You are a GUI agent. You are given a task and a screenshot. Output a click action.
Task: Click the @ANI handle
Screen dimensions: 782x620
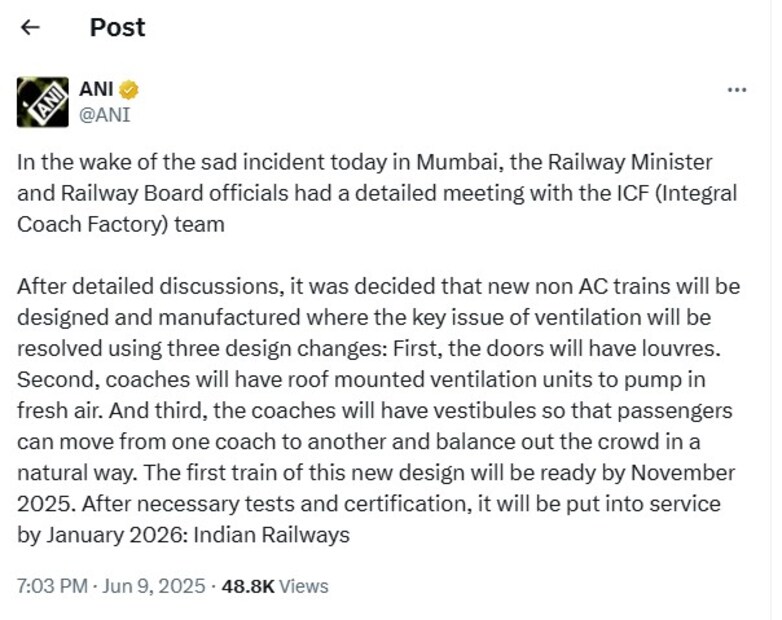[x=104, y=114]
